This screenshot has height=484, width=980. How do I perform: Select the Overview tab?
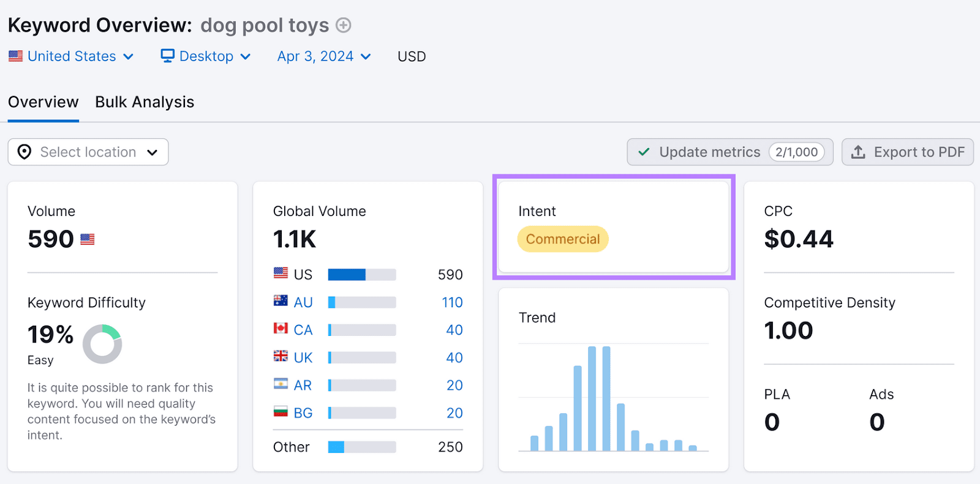click(x=43, y=102)
